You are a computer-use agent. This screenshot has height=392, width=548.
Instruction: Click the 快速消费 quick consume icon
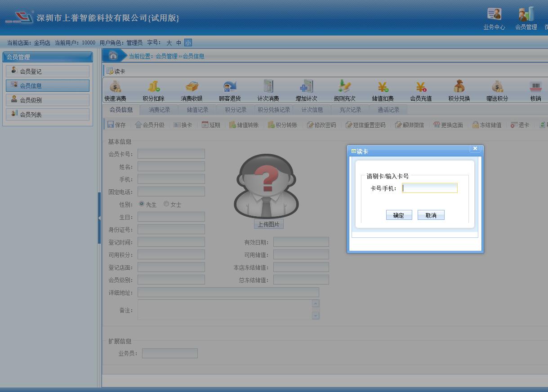(115, 87)
